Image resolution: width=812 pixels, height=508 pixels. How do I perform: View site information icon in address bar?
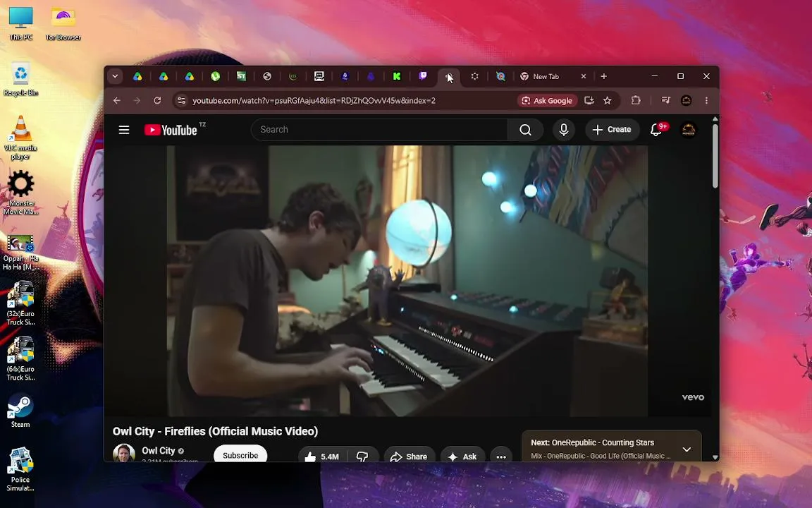[x=181, y=101]
